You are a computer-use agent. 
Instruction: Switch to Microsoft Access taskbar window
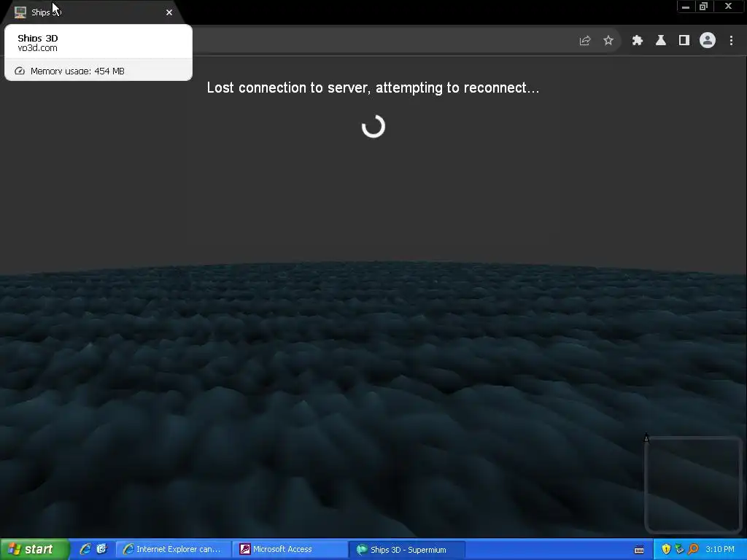point(290,550)
